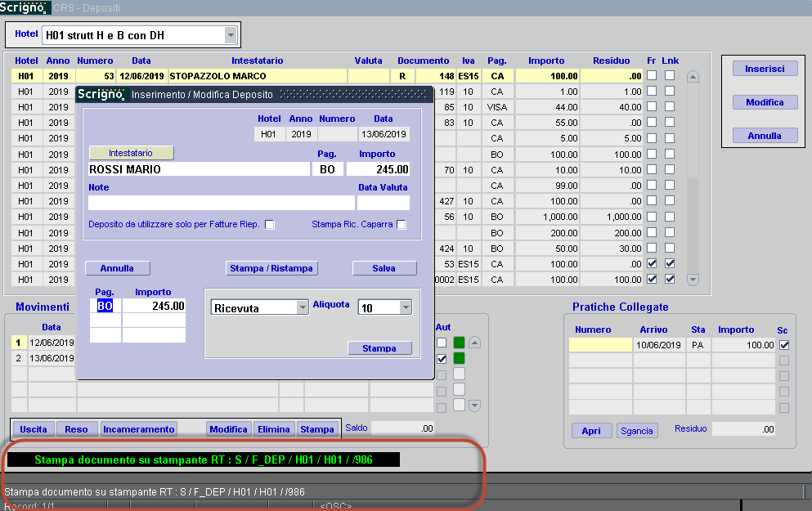Uncheck the ticked Aut checkbox
The height and width of the screenshot is (511, 812).
pos(442,358)
